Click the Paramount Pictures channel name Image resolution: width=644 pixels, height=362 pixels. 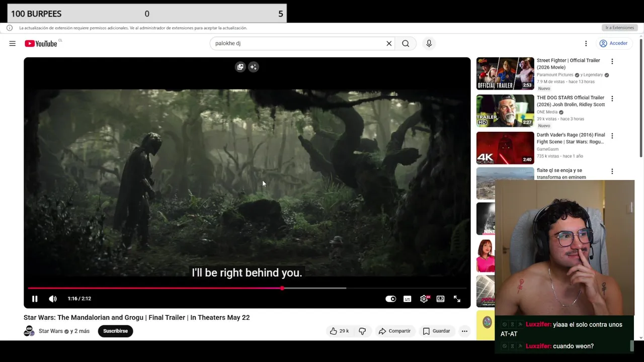pyautogui.click(x=555, y=75)
